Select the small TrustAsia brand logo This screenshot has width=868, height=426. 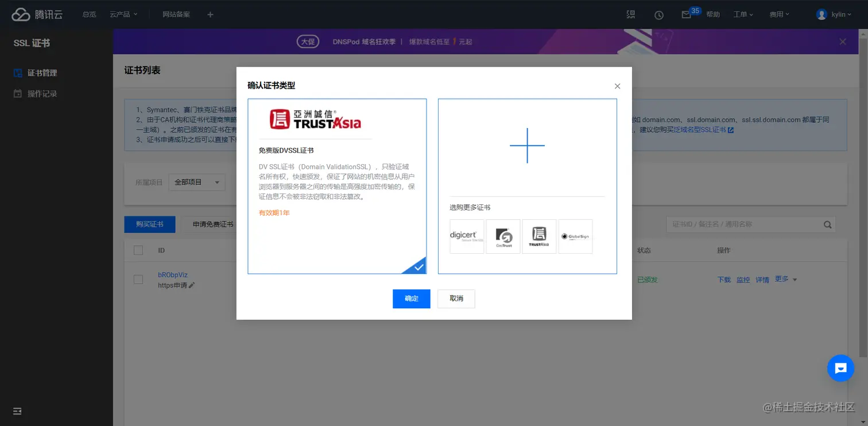pos(539,237)
